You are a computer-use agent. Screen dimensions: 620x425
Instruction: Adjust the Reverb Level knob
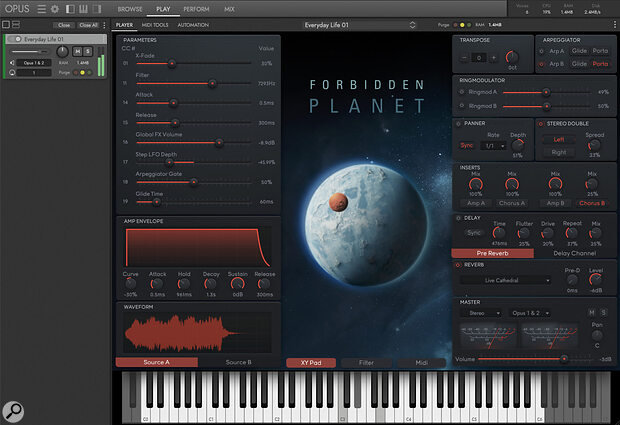click(595, 280)
